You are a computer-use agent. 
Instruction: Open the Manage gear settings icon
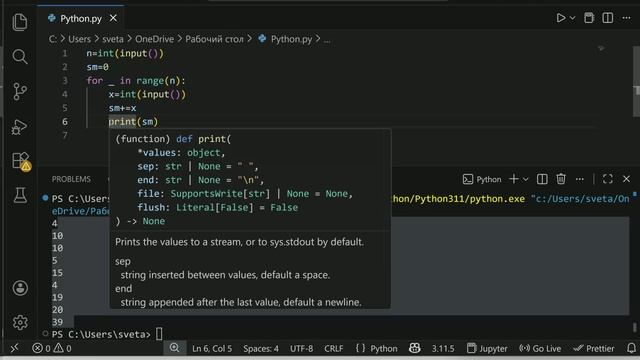20,322
